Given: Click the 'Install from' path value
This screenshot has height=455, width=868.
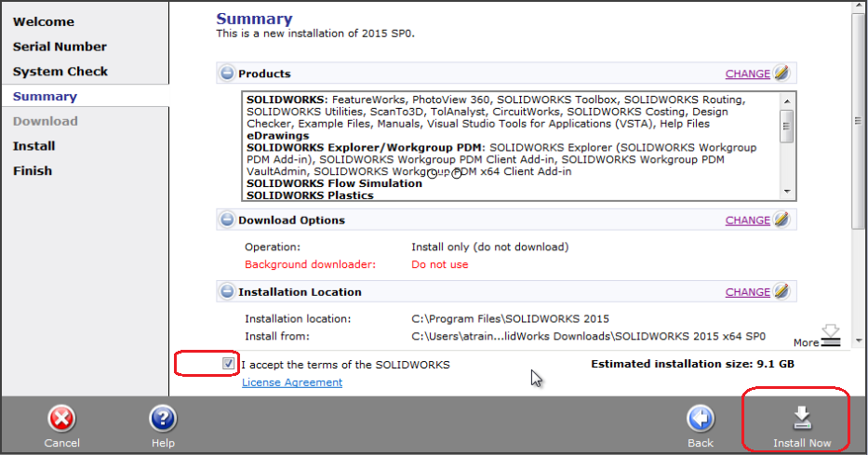Looking at the screenshot, I should pos(589,336).
